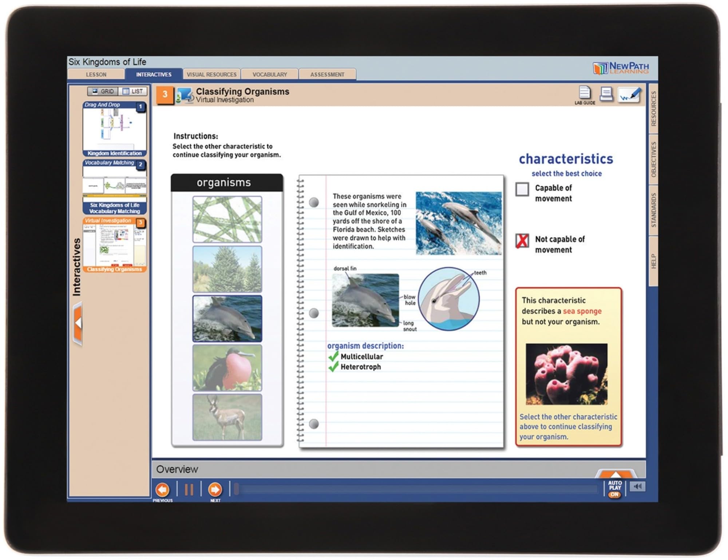This screenshot has width=728, height=560.
Task: Open the Vocabulary tab
Action: [x=269, y=74]
